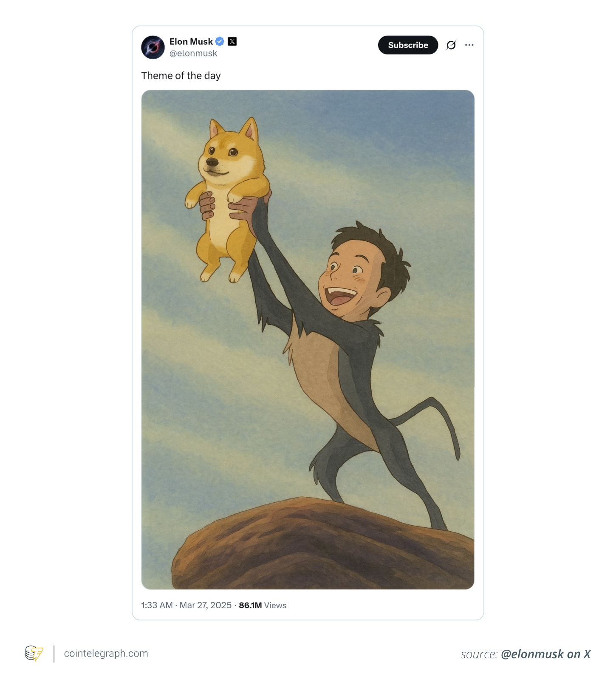Click the Views label after 86.1M
This screenshot has height=688, width=616.
tap(275, 605)
